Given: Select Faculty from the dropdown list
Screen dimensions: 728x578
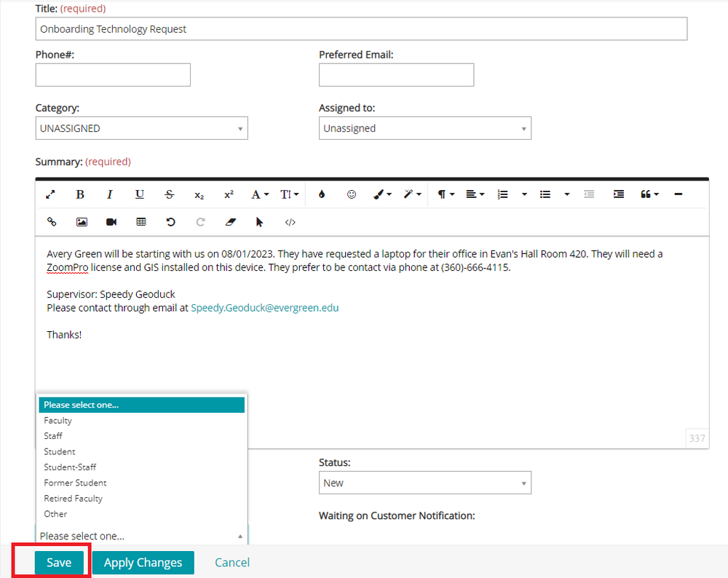Looking at the screenshot, I should (58, 420).
